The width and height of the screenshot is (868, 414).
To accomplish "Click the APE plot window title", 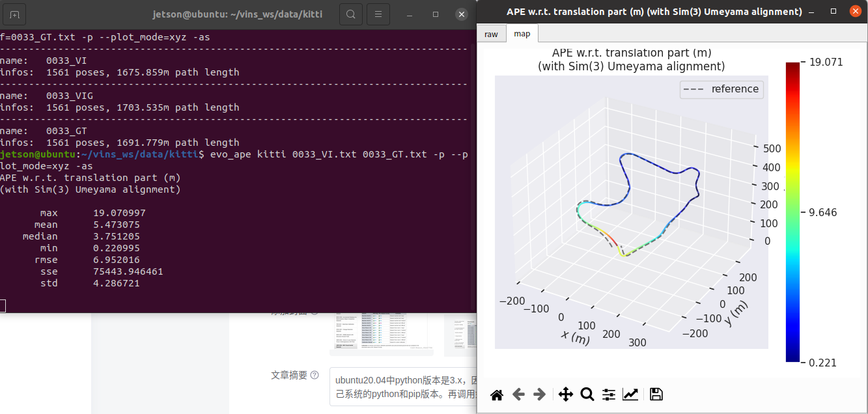I will click(654, 12).
